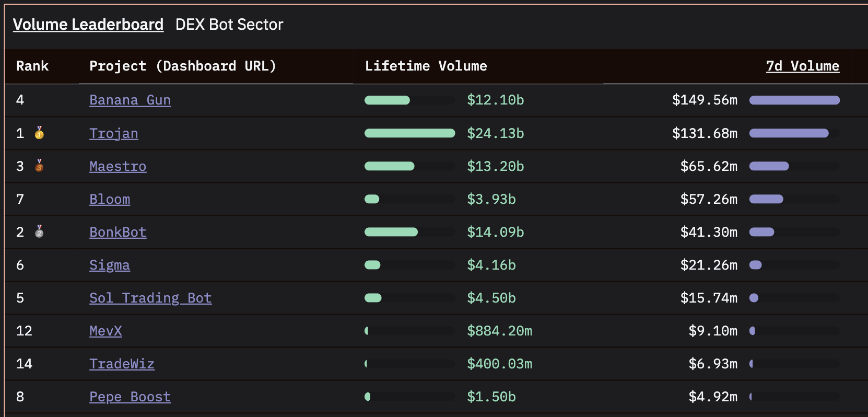Open the TradeWiz dashboard link

tap(122, 364)
